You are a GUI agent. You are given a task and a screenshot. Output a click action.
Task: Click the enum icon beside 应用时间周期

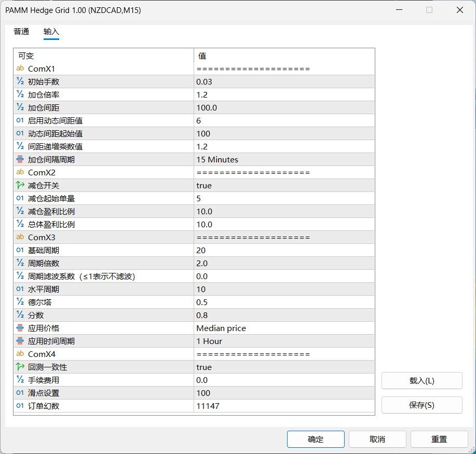(20, 341)
